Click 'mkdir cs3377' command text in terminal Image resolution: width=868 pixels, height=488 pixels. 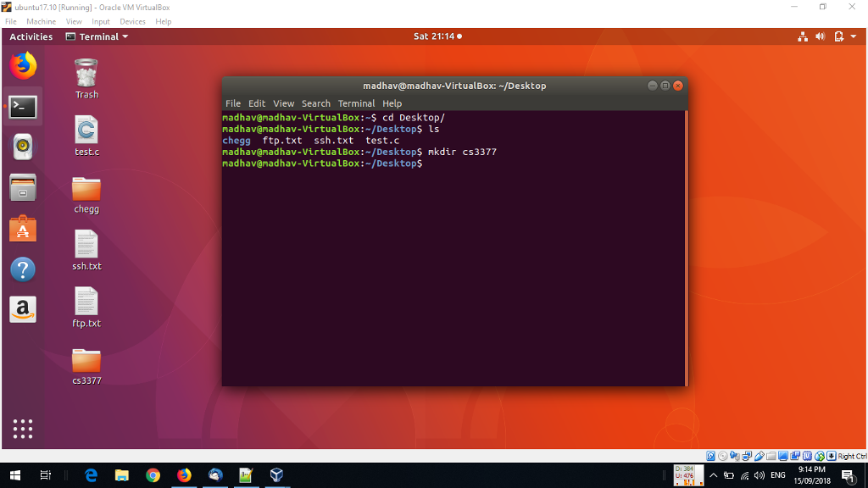point(462,152)
